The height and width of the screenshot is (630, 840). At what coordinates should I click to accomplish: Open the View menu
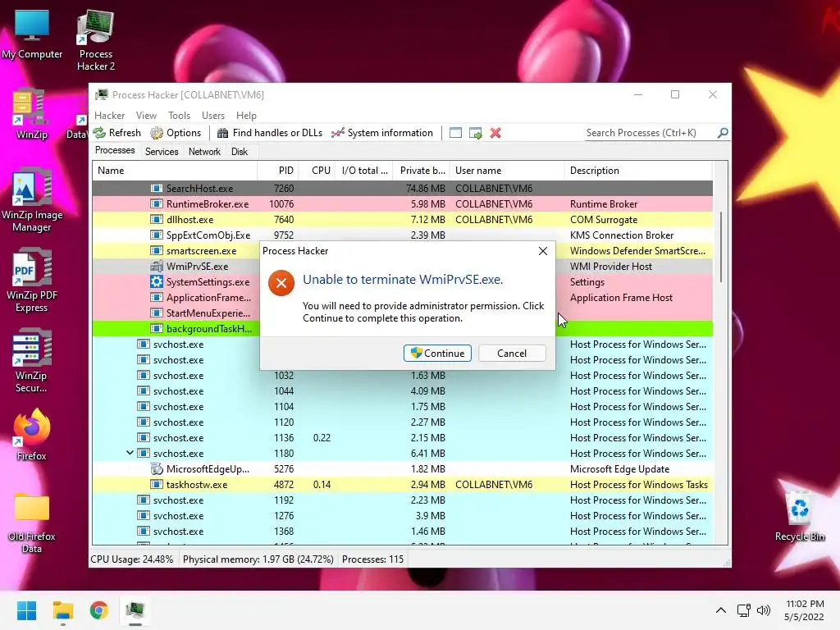tap(146, 115)
